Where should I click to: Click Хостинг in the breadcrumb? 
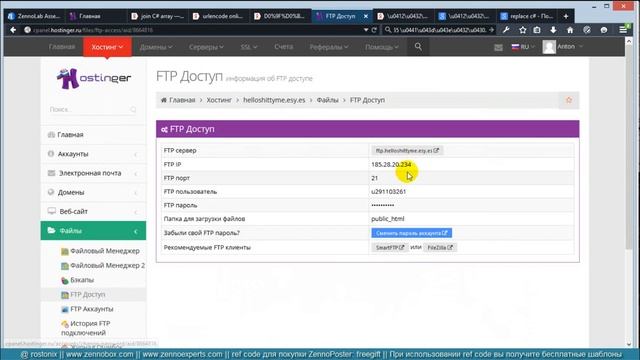219,100
